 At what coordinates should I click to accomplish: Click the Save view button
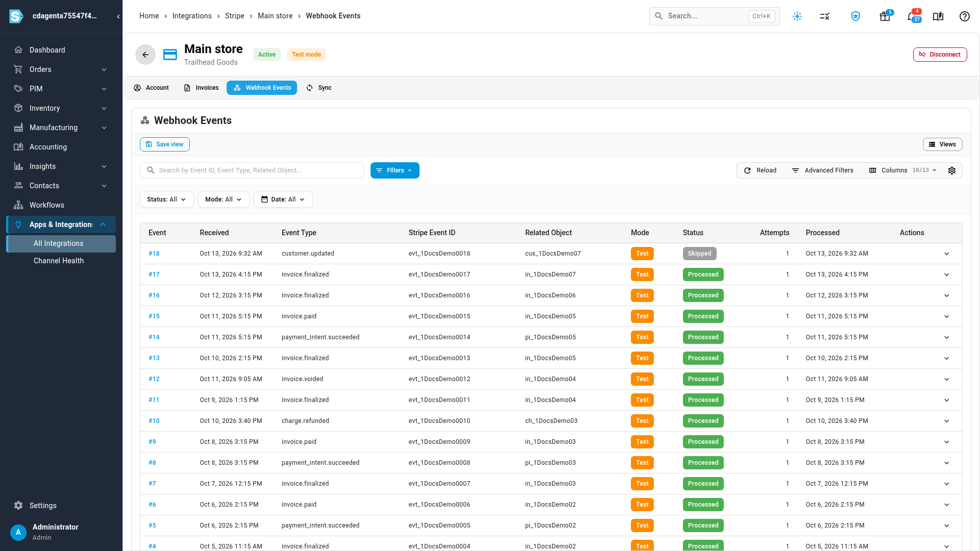(165, 144)
